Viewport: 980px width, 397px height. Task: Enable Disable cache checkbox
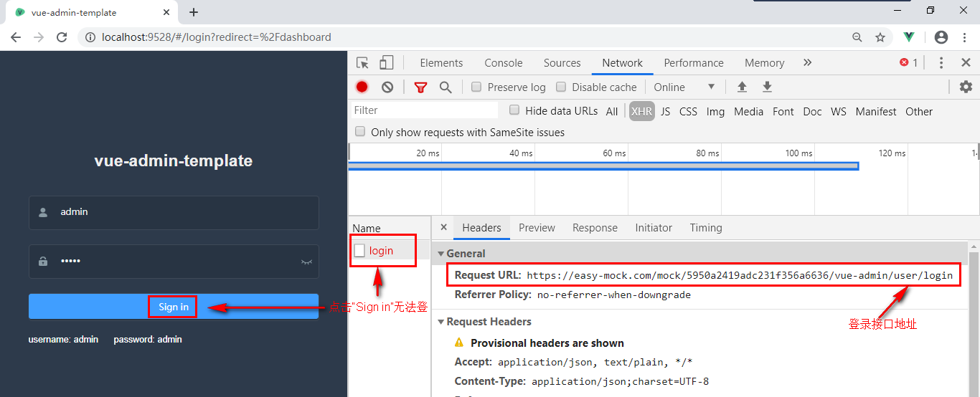tap(561, 87)
